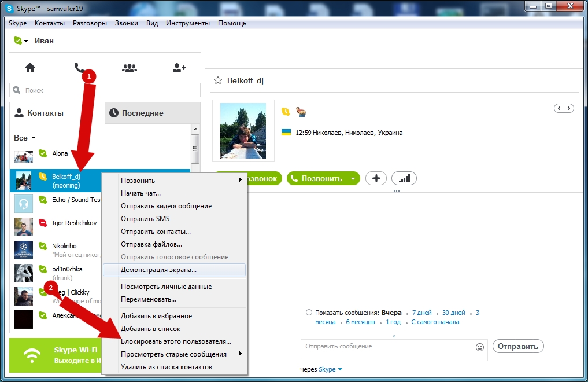Click the Skype Wi-Fi signal icon
The height and width of the screenshot is (382, 588).
pyautogui.click(x=32, y=355)
